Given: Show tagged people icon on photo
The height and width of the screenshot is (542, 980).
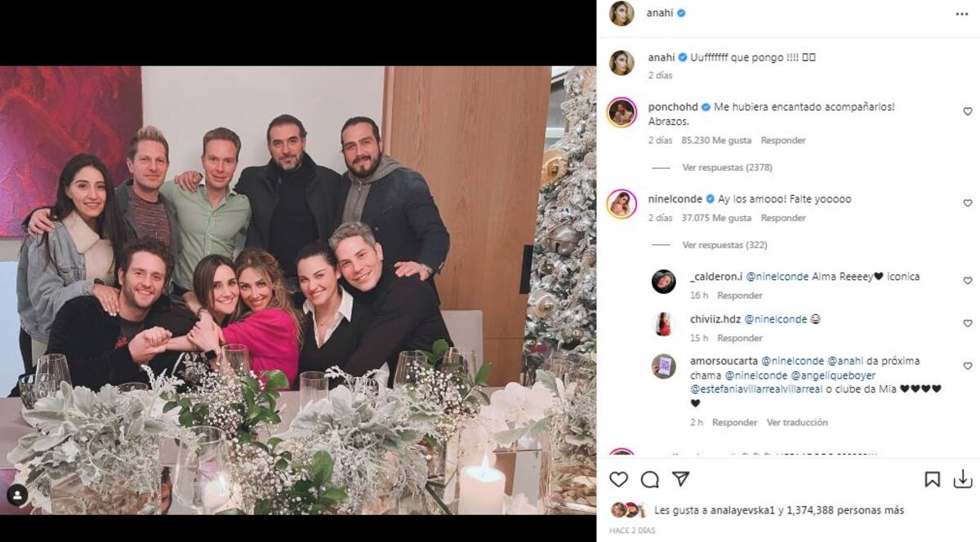Looking at the screenshot, I should 17,495.
